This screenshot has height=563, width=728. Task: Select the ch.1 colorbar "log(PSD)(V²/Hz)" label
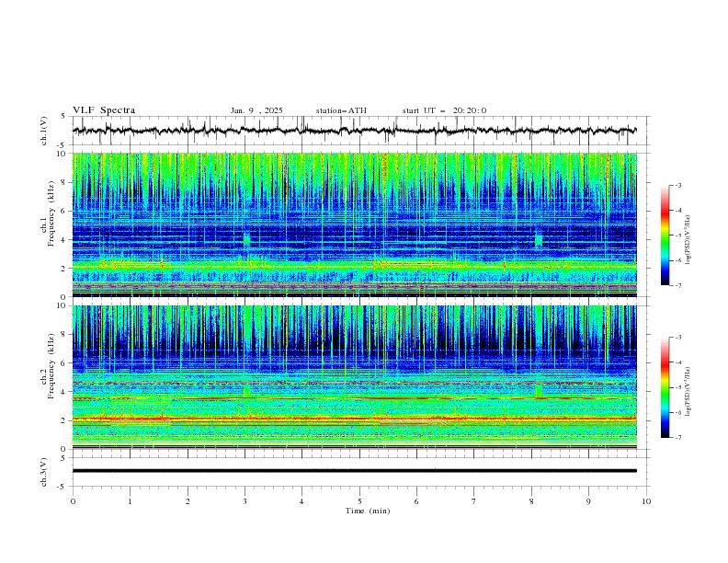688,239
